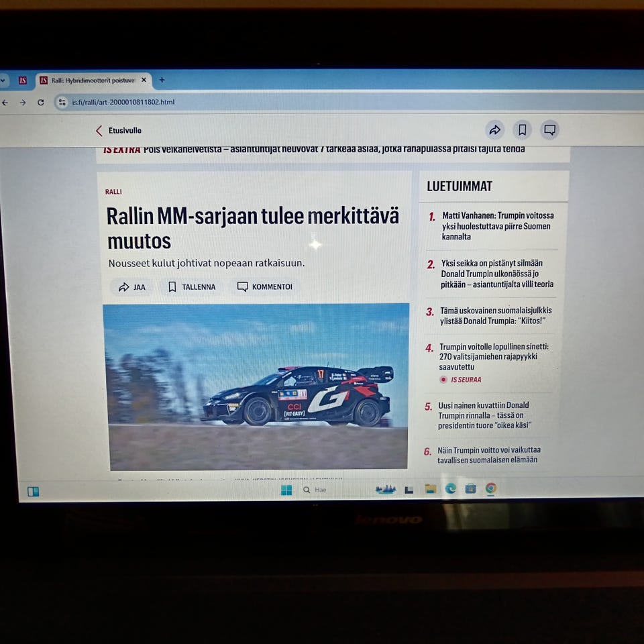Open Task View on the taskbar

tap(409, 490)
